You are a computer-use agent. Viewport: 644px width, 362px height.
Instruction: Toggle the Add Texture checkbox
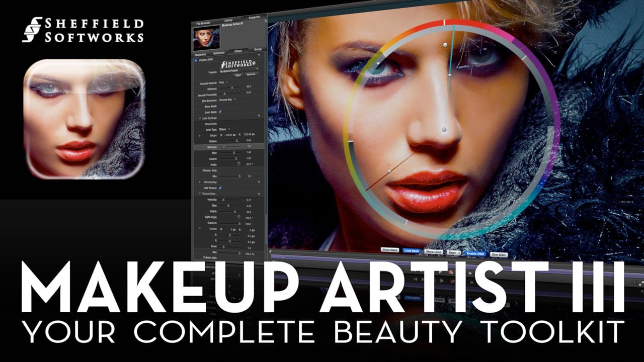220,188
